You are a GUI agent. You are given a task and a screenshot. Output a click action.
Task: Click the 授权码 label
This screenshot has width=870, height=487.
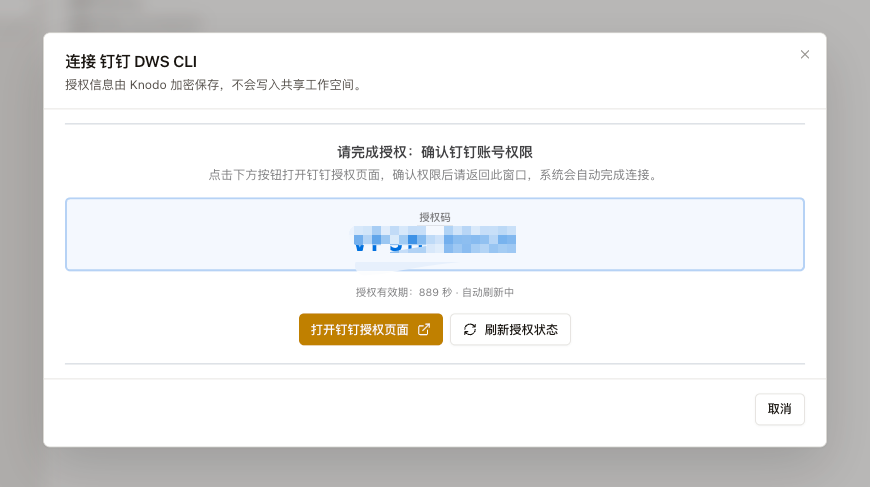point(435,217)
